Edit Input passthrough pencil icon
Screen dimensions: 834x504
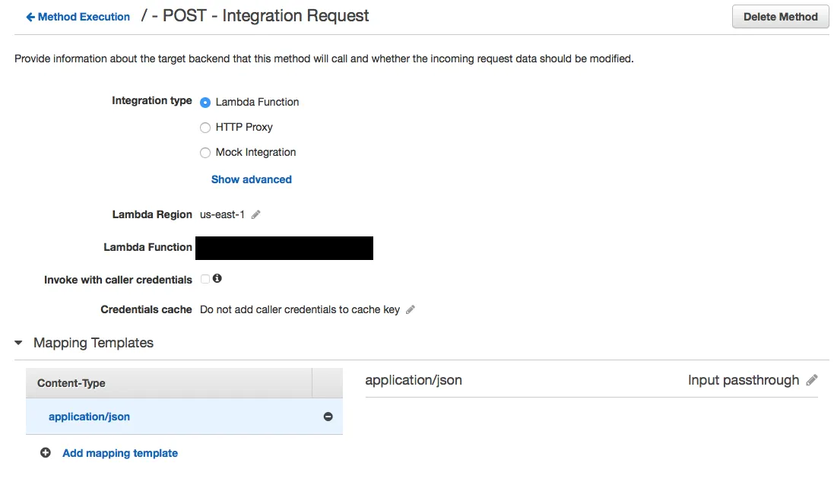812,380
